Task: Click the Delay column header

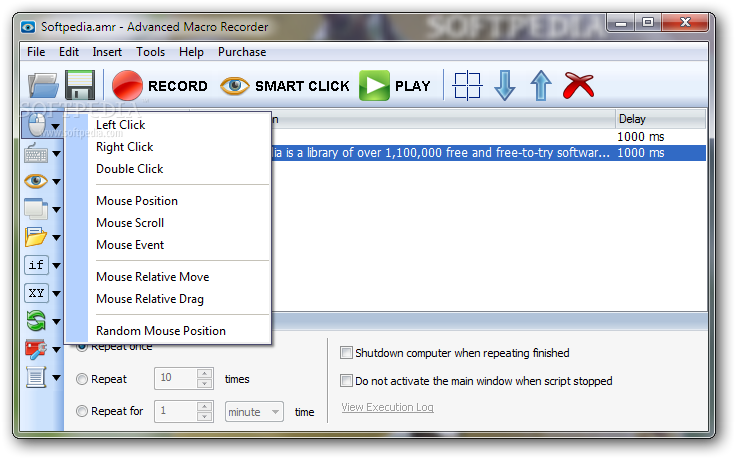Action: 660,119
